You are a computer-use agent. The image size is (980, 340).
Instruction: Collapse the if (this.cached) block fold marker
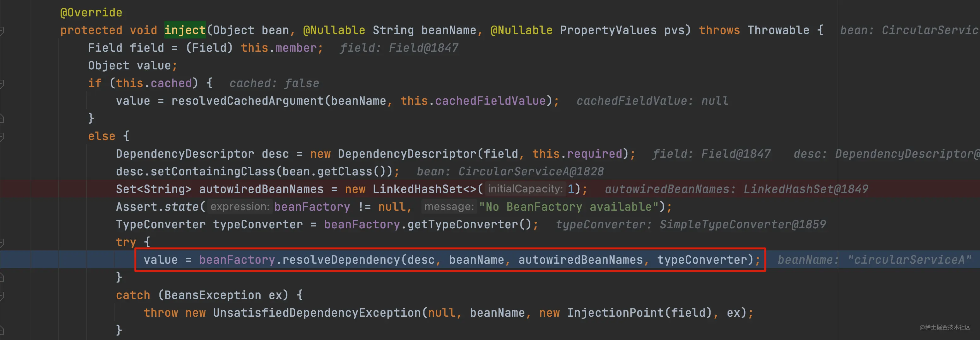pos(2,83)
